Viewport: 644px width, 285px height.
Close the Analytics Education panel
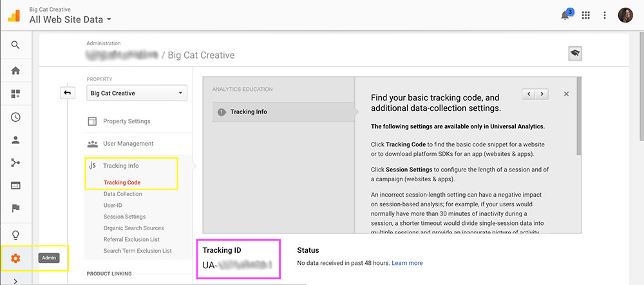pyautogui.click(x=566, y=93)
